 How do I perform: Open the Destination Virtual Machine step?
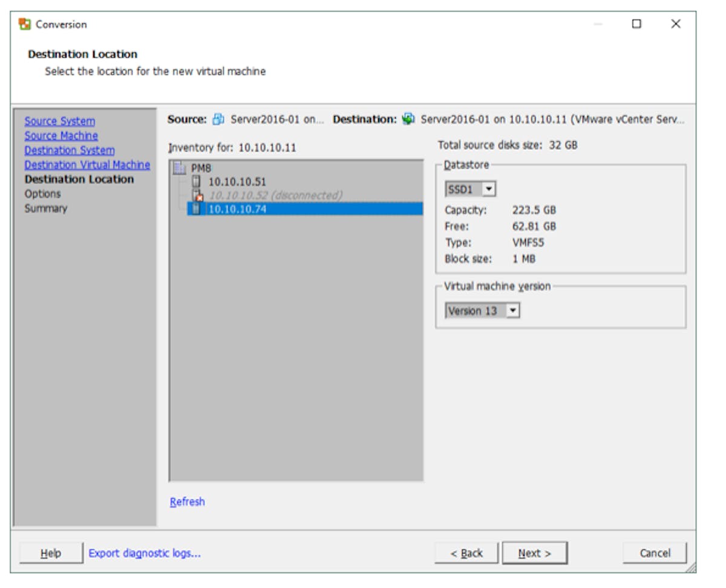pos(87,165)
